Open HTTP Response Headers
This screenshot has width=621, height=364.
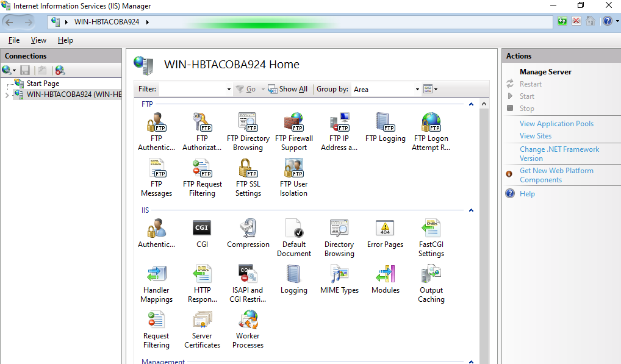click(202, 284)
